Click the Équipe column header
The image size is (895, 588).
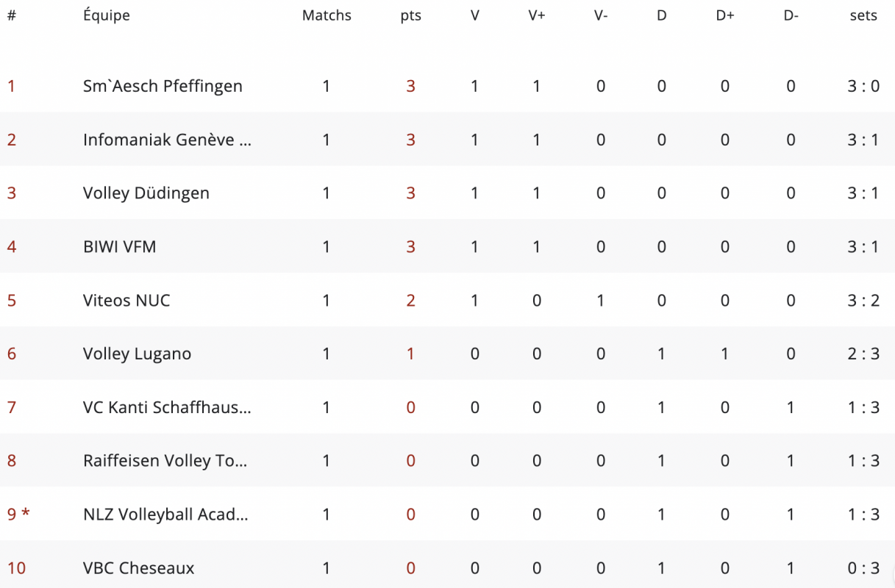(106, 15)
